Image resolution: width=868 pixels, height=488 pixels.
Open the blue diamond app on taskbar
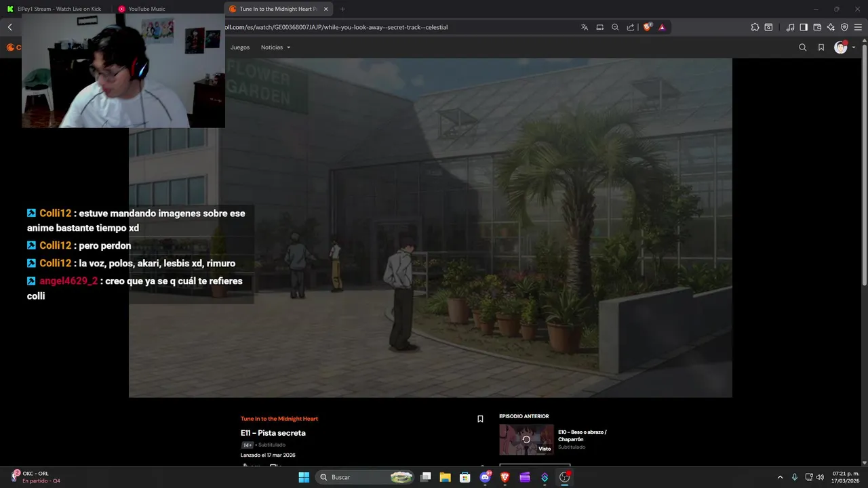click(x=545, y=477)
